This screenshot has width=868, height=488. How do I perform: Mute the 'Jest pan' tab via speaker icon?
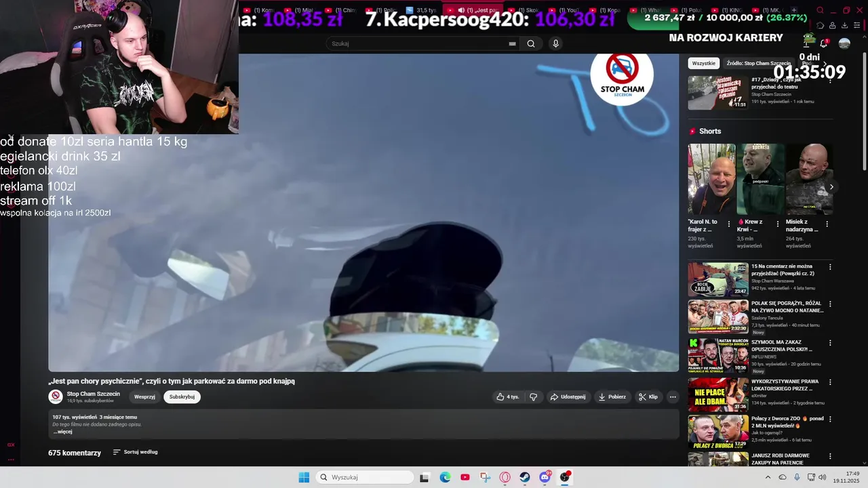[x=461, y=10]
